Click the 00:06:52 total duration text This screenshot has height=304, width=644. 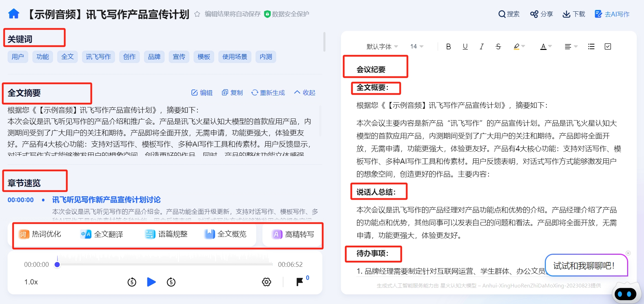(290, 264)
